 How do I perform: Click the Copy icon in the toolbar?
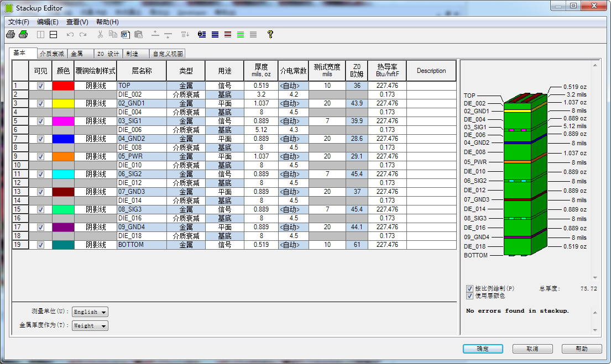pos(113,34)
